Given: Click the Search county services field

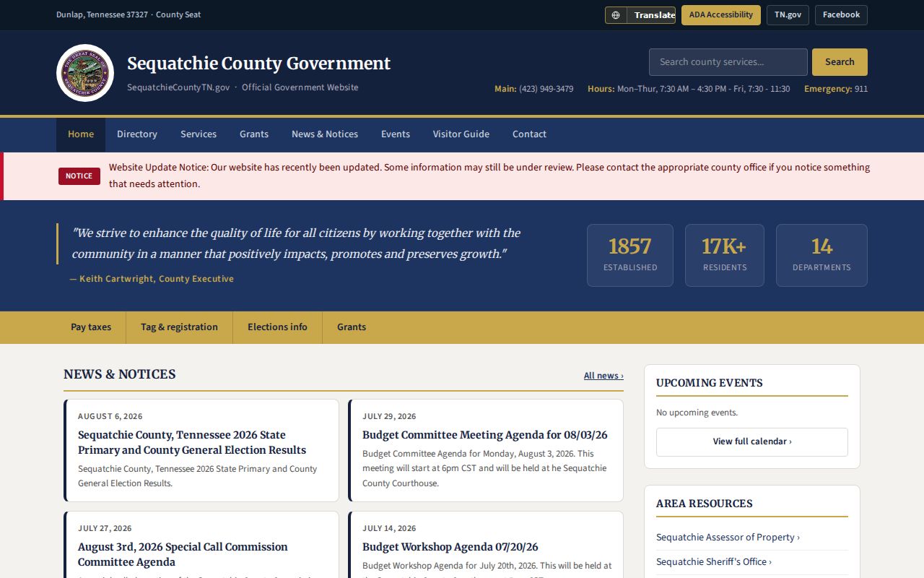Looking at the screenshot, I should (728, 62).
